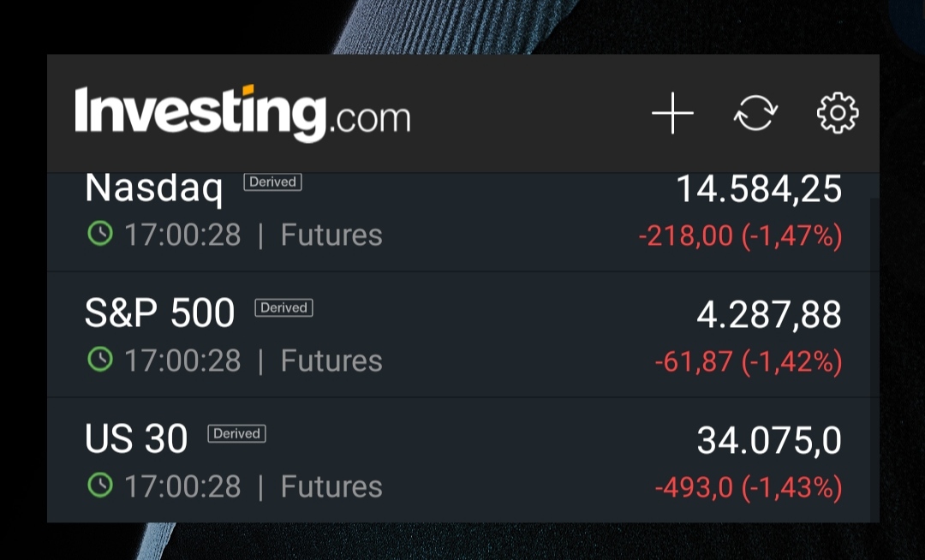
Task: Open widget settings gear icon
Action: [x=838, y=113]
